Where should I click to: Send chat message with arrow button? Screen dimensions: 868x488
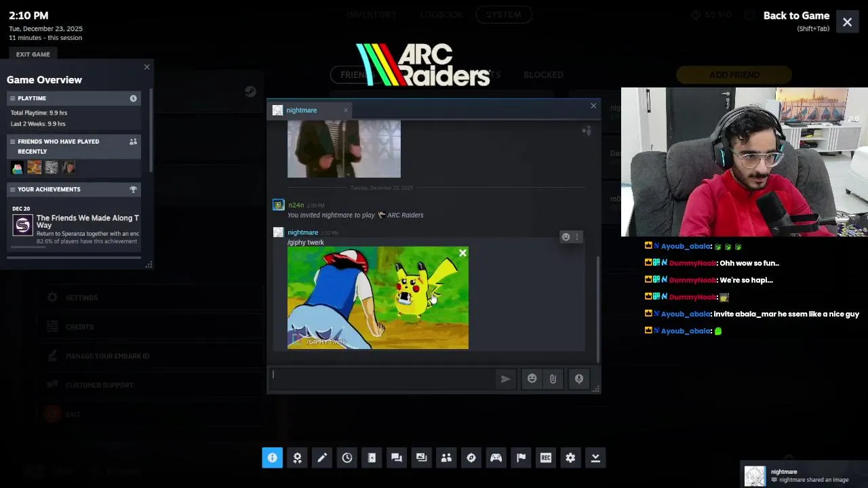[505, 379]
